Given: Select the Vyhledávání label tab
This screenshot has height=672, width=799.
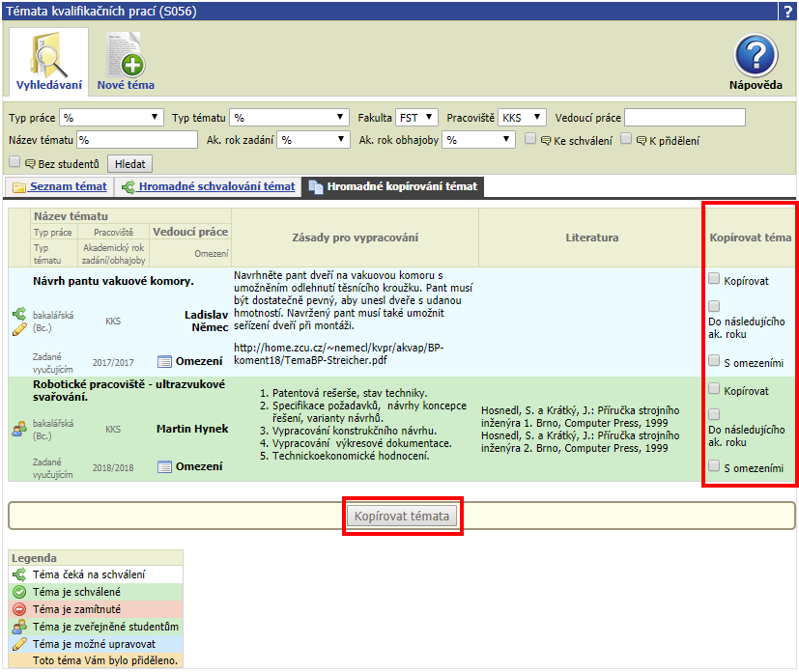Looking at the screenshot, I should (x=49, y=85).
